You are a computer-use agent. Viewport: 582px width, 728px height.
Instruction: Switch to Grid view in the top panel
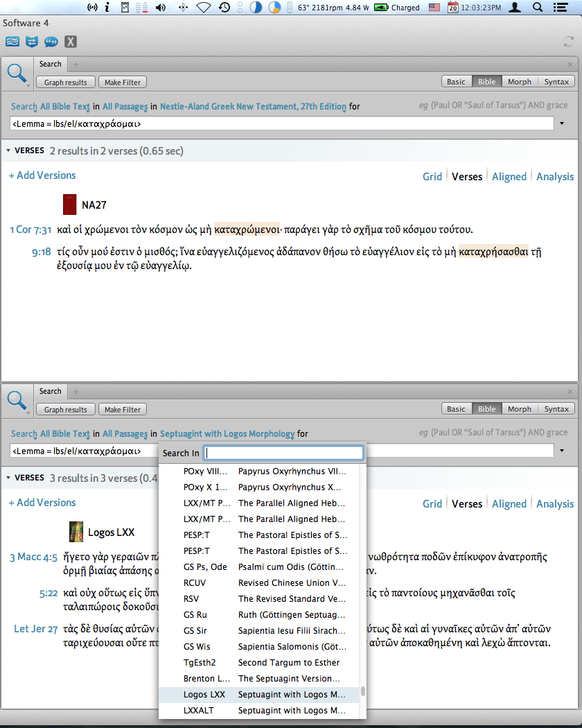click(432, 176)
